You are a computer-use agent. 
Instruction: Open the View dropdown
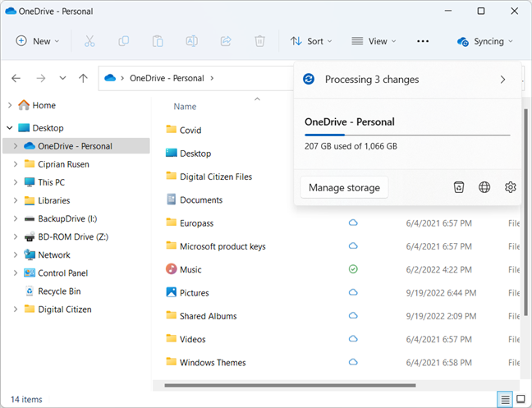point(374,41)
